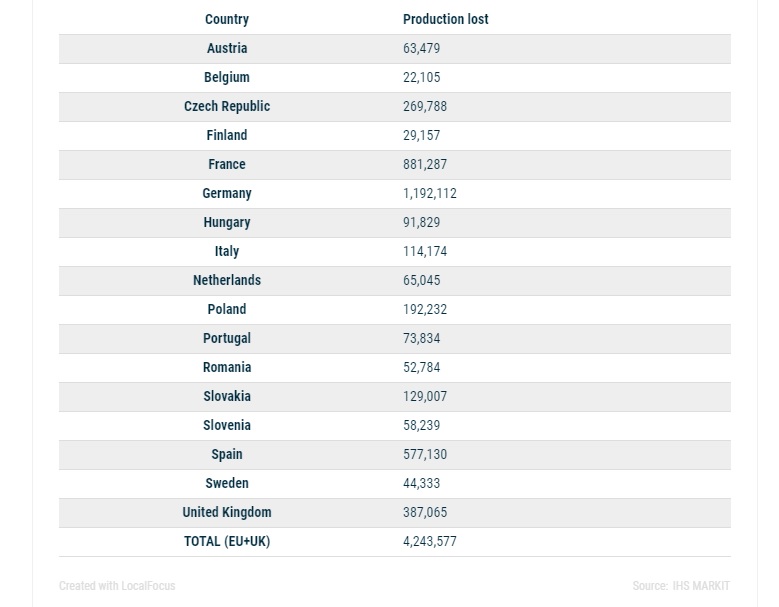Click the Czech Republic row label
The image size is (779, 607).
point(227,106)
